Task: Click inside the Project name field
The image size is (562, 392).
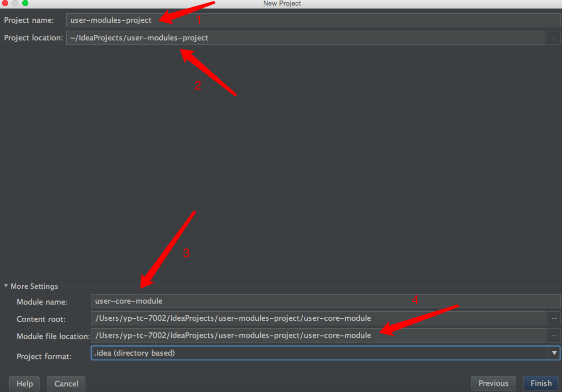Action: click(253, 20)
